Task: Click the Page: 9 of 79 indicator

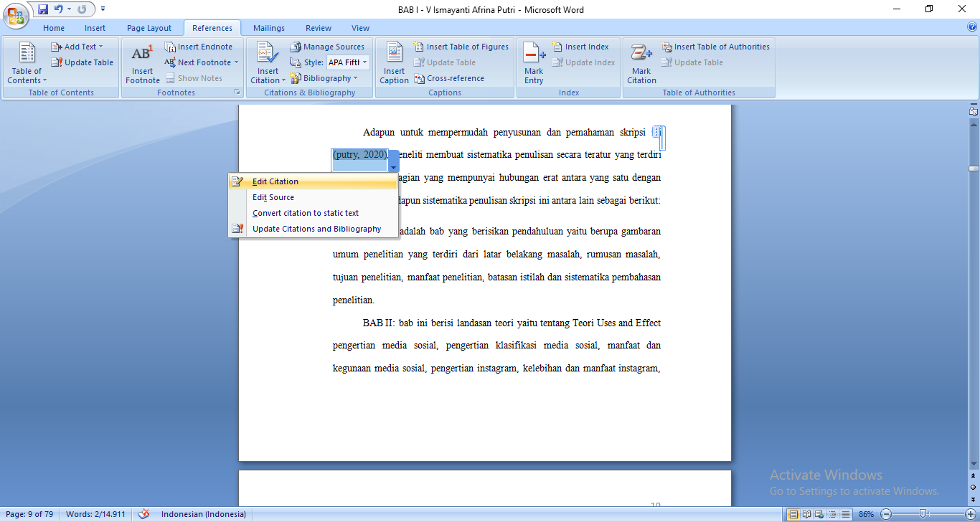Action: pyautogui.click(x=29, y=514)
